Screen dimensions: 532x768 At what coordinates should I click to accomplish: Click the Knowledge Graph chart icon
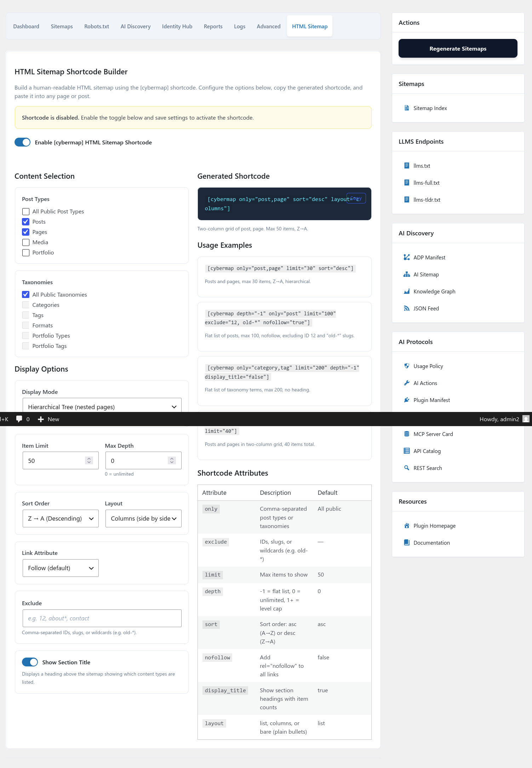coord(407,291)
